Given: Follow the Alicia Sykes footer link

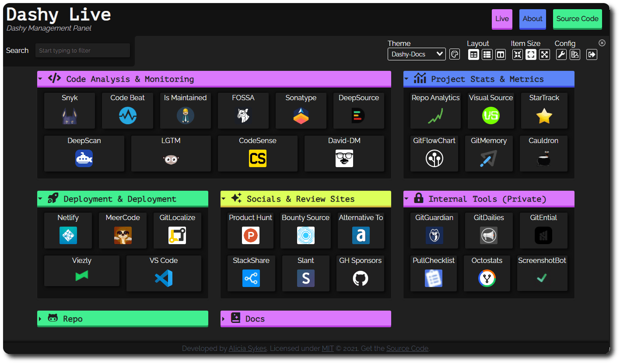Looking at the screenshot, I should pos(248,349).
